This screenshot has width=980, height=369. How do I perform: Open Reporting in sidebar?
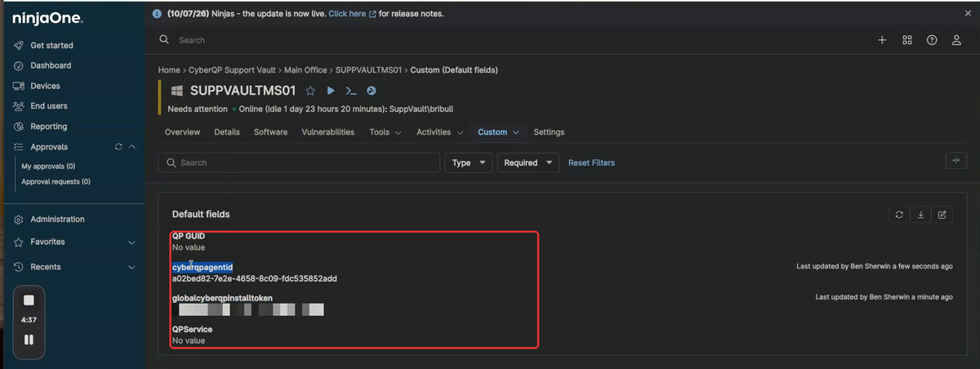(x=49, y=127)
